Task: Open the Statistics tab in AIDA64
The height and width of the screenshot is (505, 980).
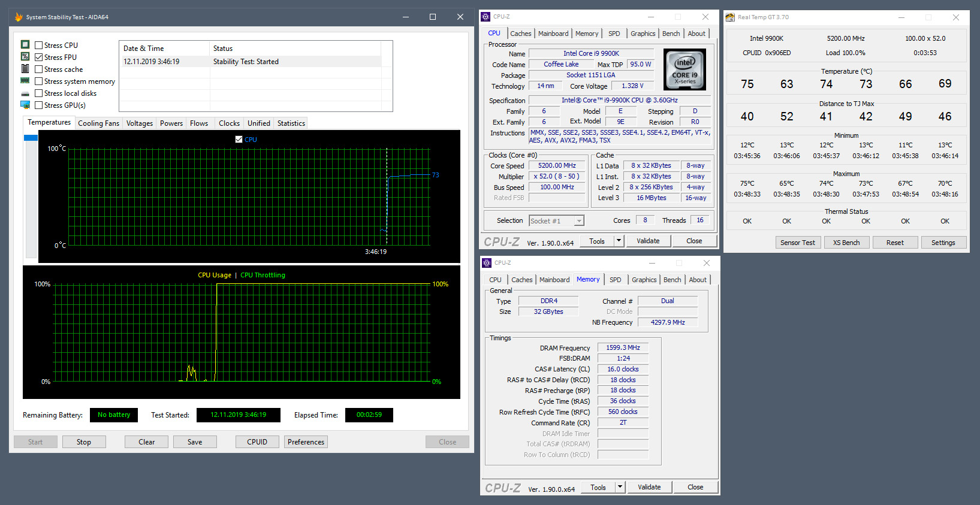Action: pos(291,123)
